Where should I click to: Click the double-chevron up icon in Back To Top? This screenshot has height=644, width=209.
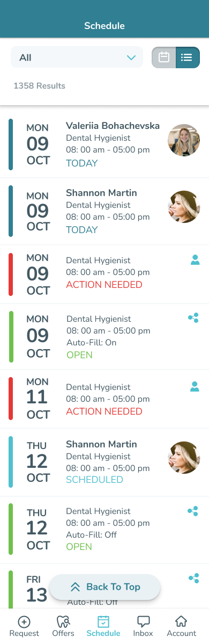[x=75, y=587]
